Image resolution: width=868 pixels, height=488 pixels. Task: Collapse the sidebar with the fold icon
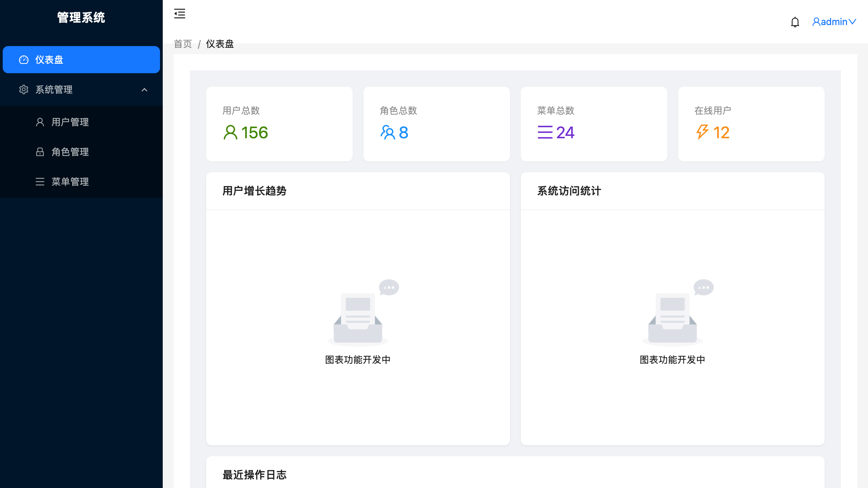pos(179,14)
